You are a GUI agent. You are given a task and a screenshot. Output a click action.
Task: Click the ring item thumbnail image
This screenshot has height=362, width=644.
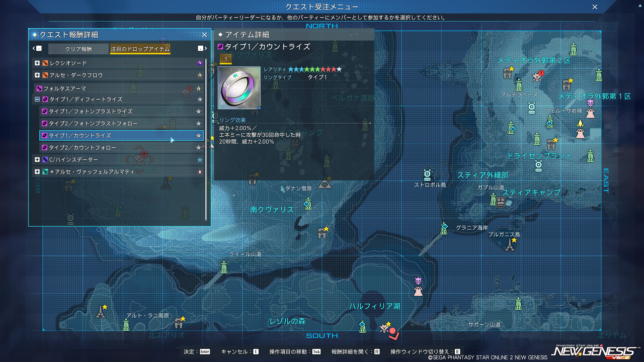point(239,87)
